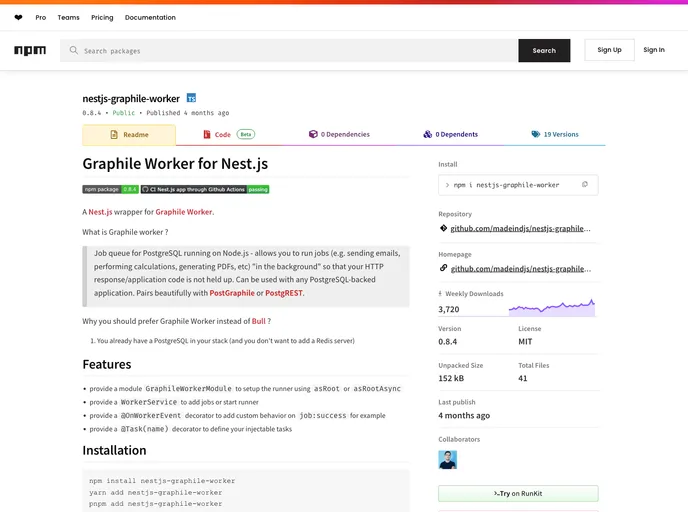Click the CI Github Actions passing badge

[x=205, y=189]
